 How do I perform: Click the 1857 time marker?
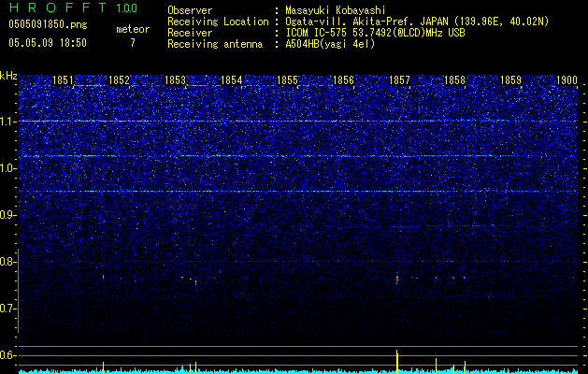click(399, 81)
